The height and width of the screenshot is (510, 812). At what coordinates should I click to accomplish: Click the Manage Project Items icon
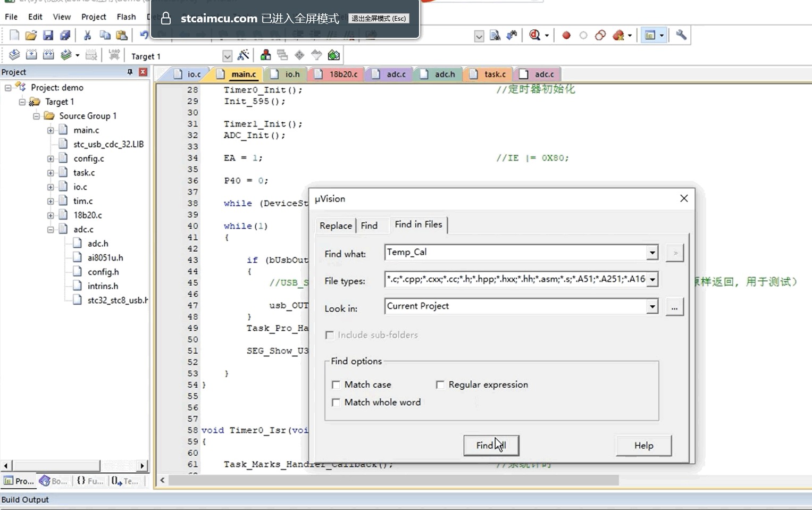265,55
